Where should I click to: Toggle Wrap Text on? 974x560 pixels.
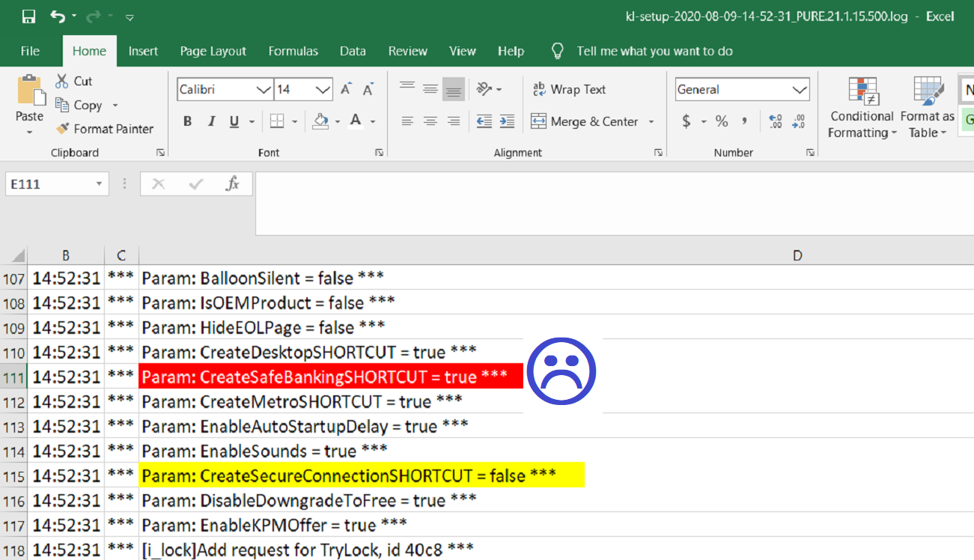569,89
